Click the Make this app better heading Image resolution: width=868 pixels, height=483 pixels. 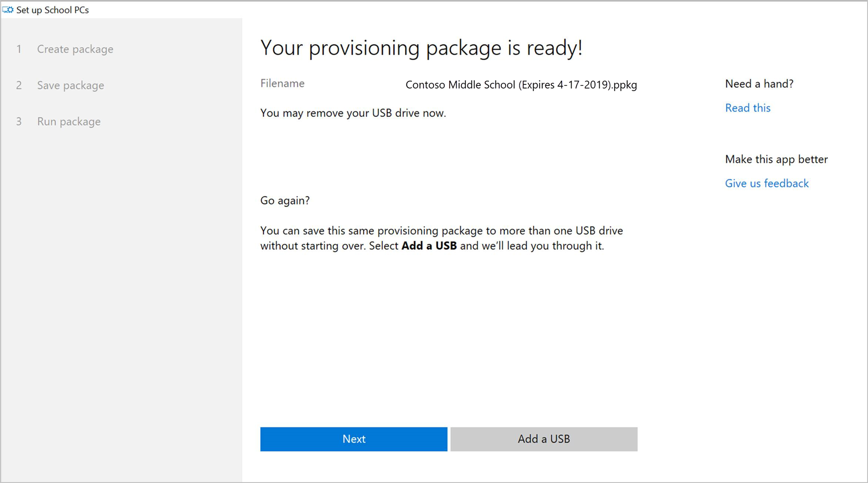tap(776, 159)
